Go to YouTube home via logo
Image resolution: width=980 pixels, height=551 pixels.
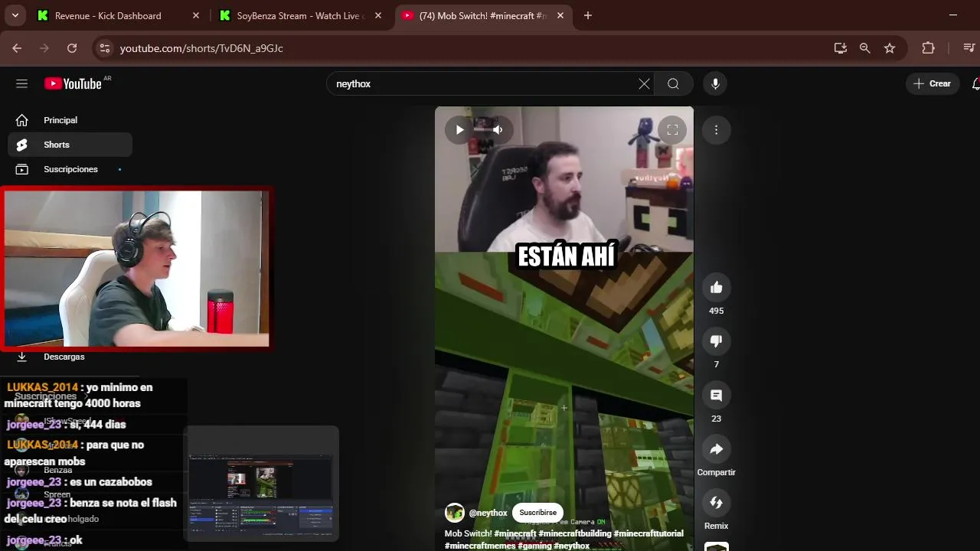pyautogui.click(x=73, y=83)
